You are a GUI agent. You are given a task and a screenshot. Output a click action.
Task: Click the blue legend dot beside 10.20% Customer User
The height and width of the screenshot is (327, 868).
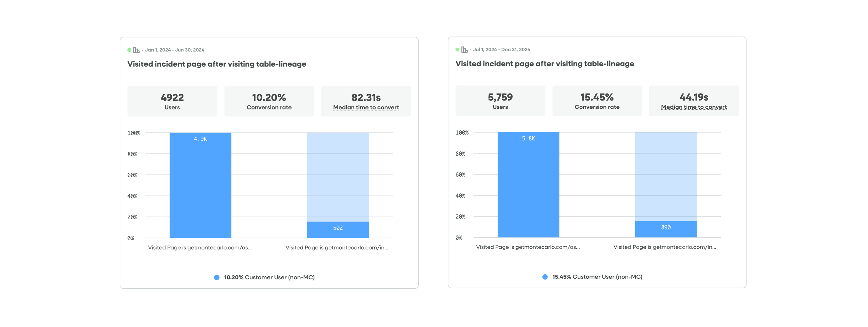pos(217,277)
